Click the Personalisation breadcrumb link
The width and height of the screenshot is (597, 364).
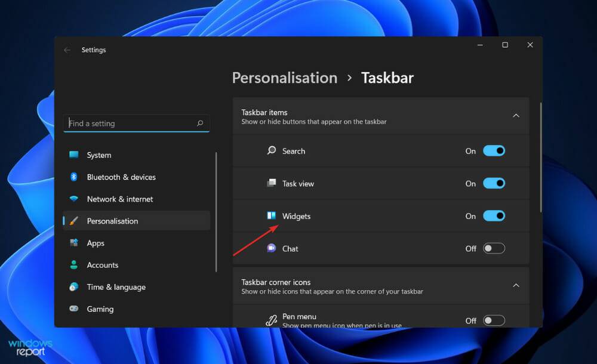(x=285, y=78)
